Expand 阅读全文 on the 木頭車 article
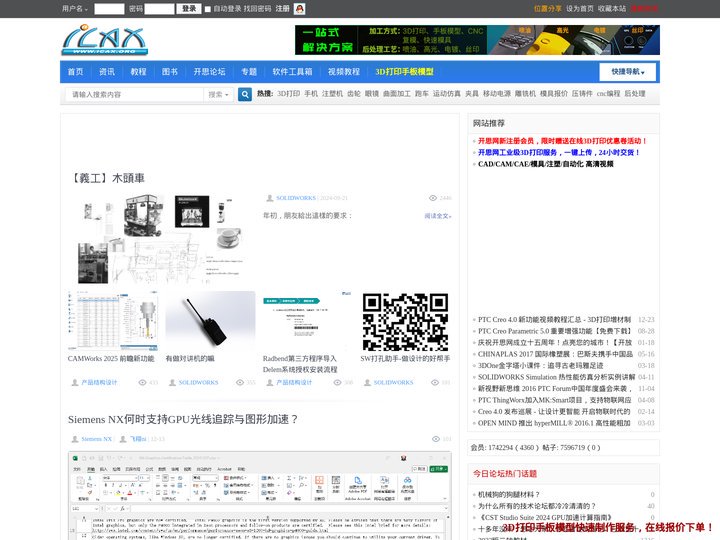This screenshot has height=540, width=720. click(x=438, y=216)
